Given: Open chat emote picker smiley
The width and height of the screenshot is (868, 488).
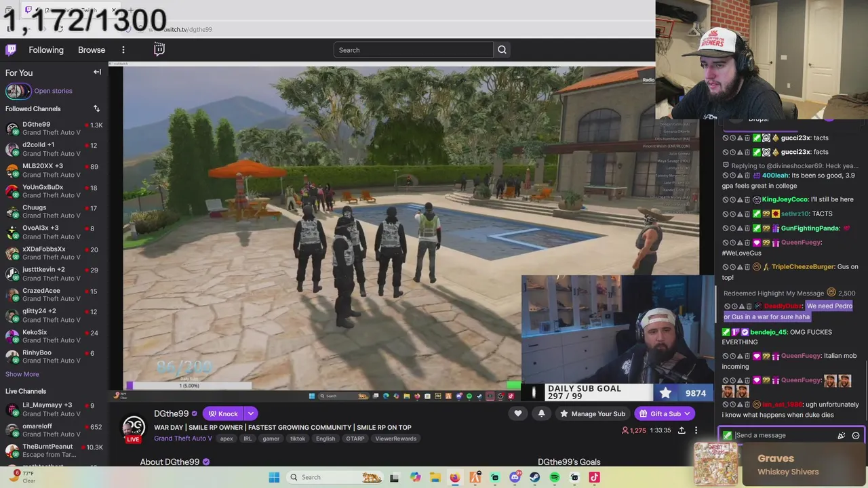Looking at the screenshot, I should tap(856, 435).
